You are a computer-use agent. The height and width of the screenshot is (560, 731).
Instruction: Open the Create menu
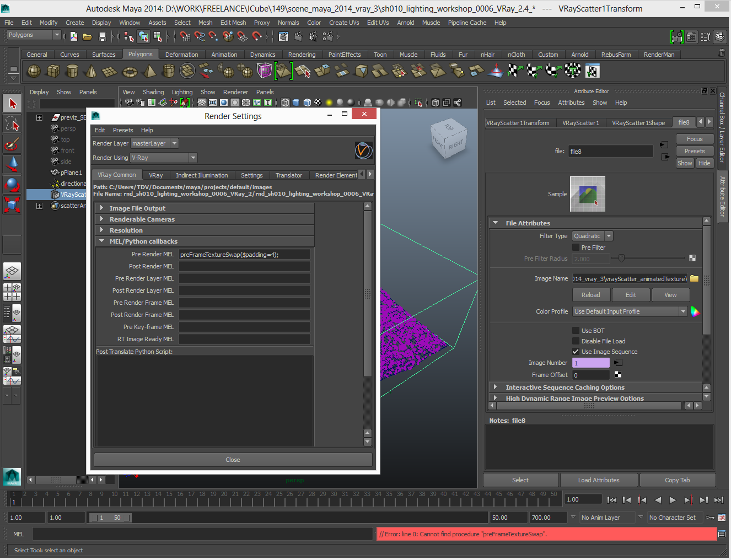pyautogui.click(x=75, y=23)
